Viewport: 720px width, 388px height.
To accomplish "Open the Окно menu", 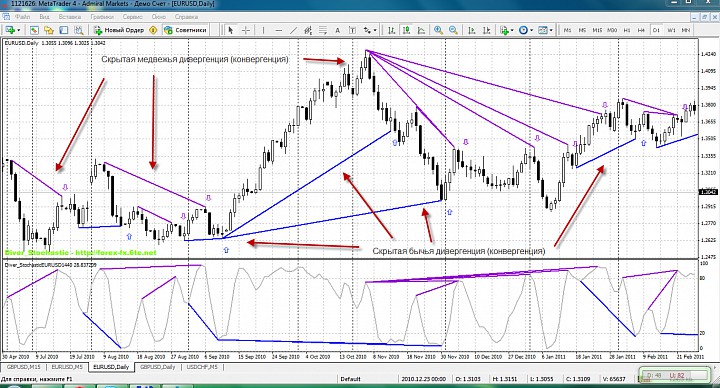I will 158,17.
